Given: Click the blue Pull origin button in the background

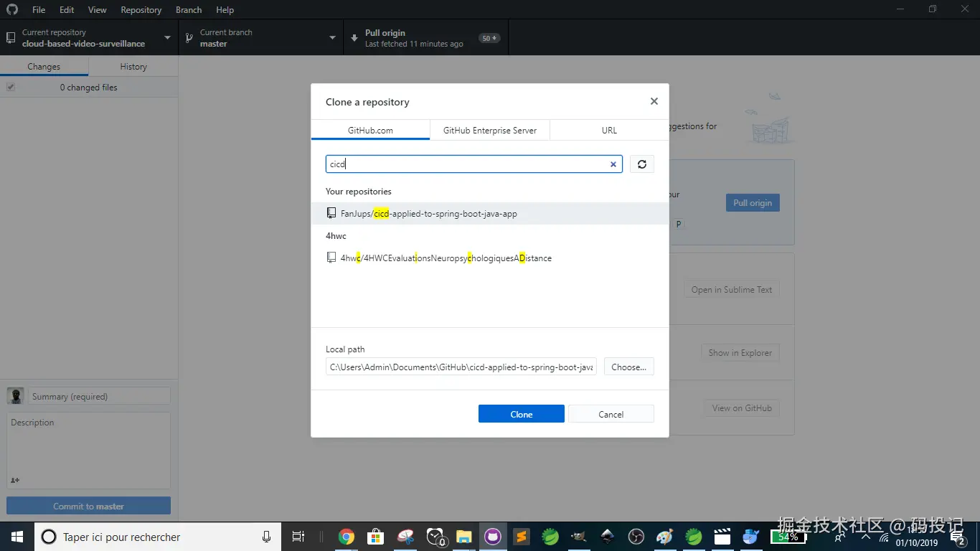Looking at the screenshot, I should (x=753, y=202).
